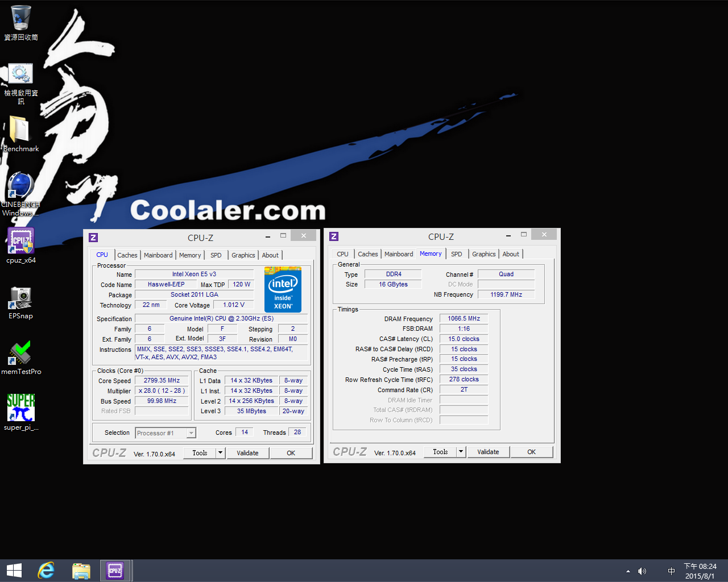Switch to SPD tab in right CPU-Z window
This screenshot has width=728, height=582.
pyautogui.click(x=457, y=254)
